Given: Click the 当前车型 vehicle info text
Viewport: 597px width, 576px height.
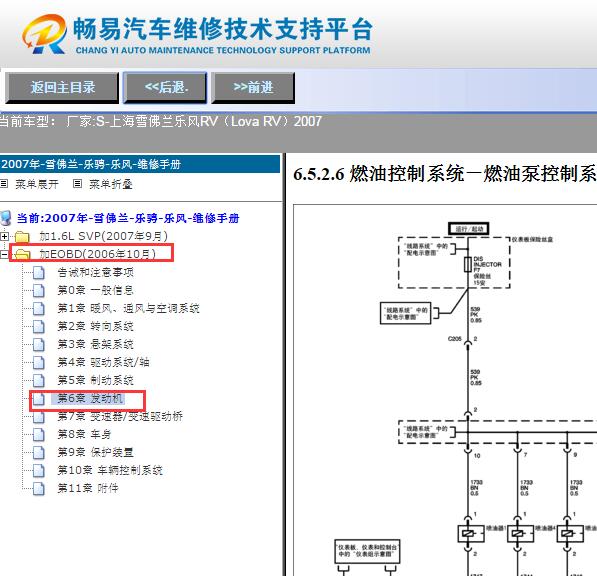Looking at the screenshot, I should [x=161, y=122].
